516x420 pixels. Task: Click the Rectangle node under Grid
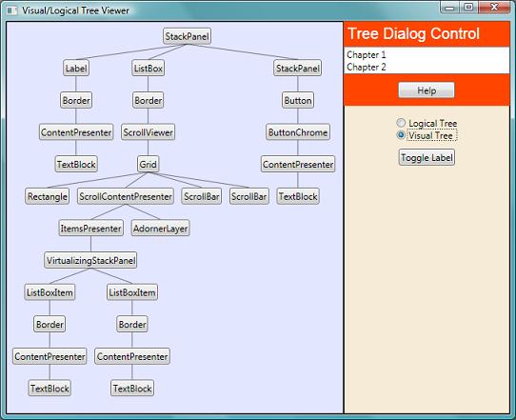(x=47, y=196)
